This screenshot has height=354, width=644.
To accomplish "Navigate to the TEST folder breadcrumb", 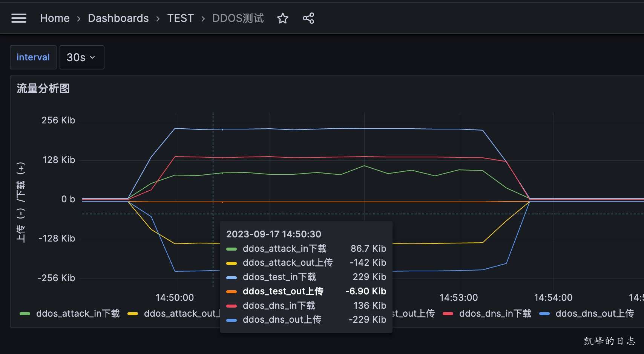I will point(180,18).
